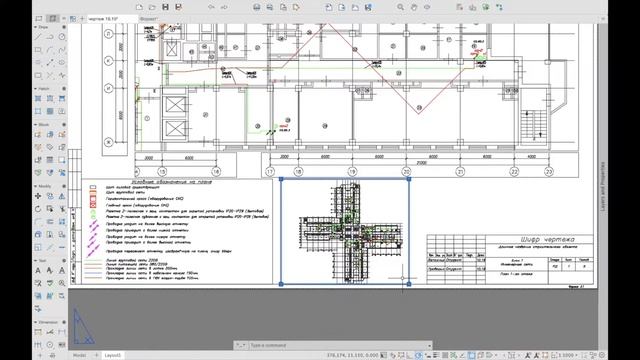Collapse the Draw tool set section
This screenshot has width=640, height=360.
coord(36,27)
